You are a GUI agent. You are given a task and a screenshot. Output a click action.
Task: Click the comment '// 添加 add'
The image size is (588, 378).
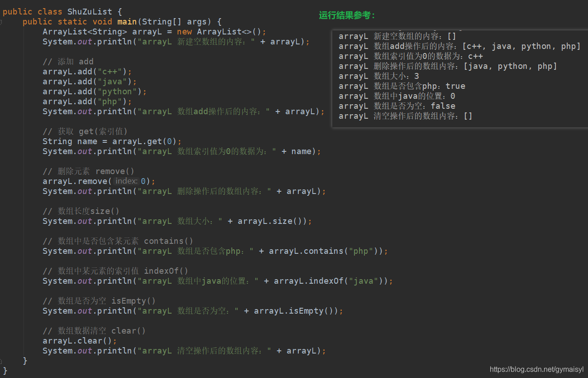click(68, 62)
